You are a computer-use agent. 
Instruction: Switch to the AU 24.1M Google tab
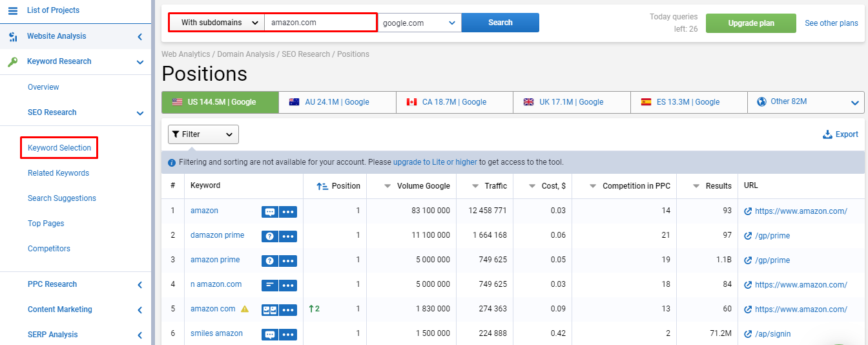point(337,102)
